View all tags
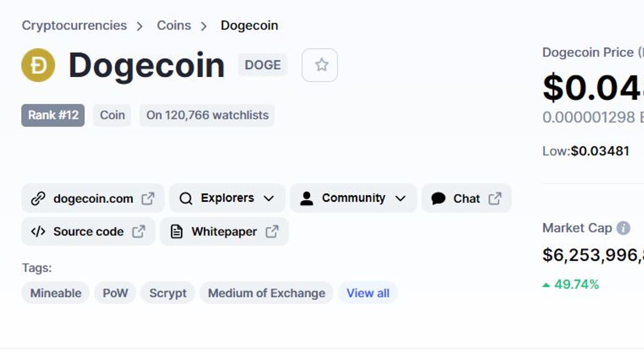644x362 pixels. tap(368, 293)
